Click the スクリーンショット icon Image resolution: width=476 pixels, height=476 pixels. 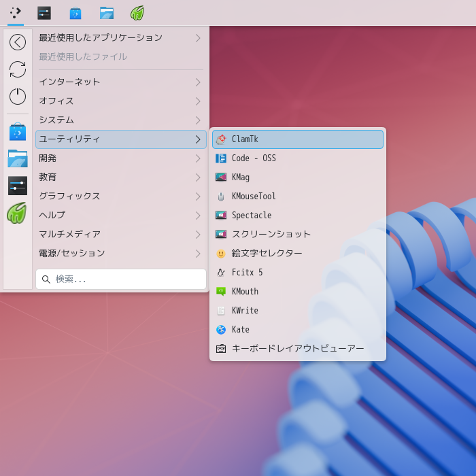point(221,234)
